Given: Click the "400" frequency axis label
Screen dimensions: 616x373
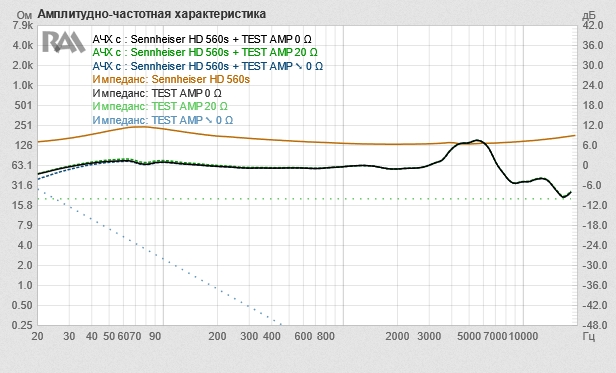Looking at the screenshot, I should (x=271, y=336).
